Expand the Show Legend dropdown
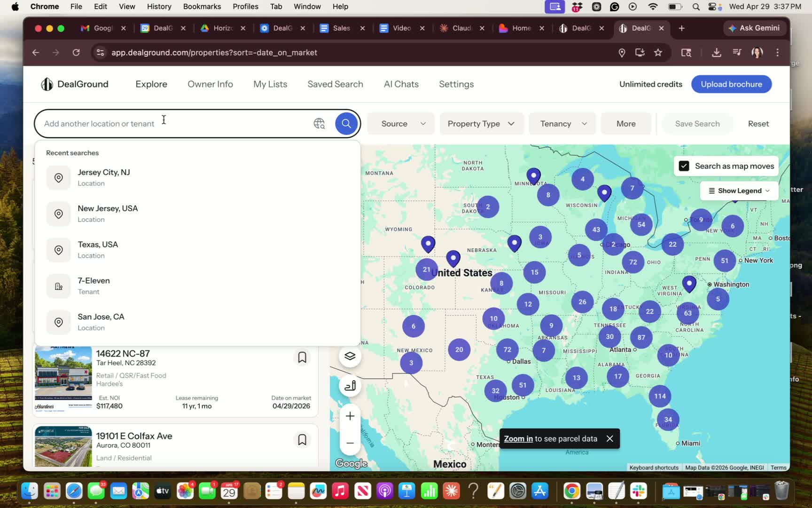812x508 pixels. (x=739, y=190)
